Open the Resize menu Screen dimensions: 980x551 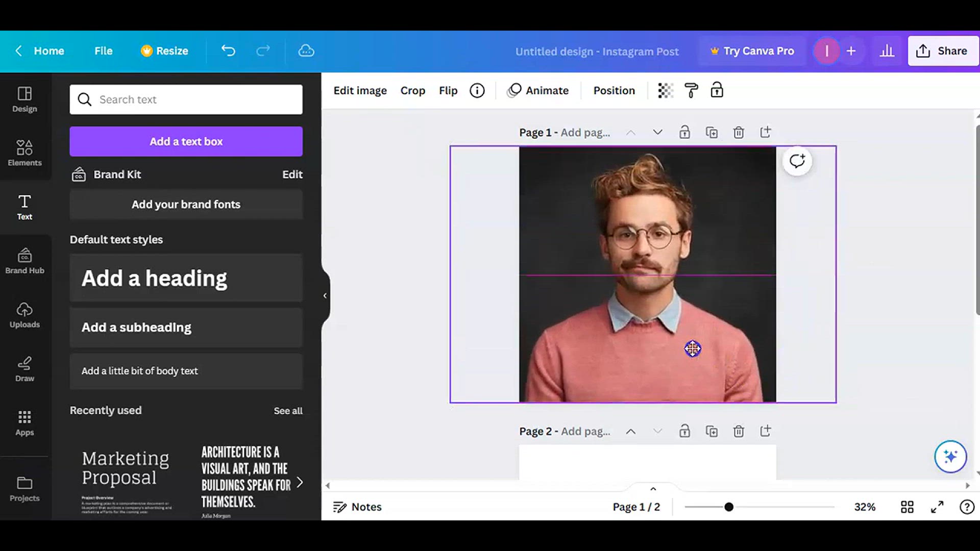(164, 51)
